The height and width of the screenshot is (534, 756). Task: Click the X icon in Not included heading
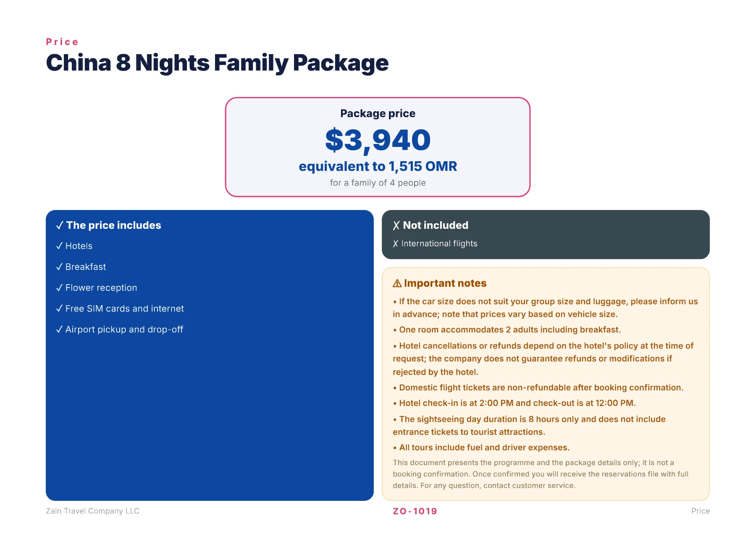point(396,225)
